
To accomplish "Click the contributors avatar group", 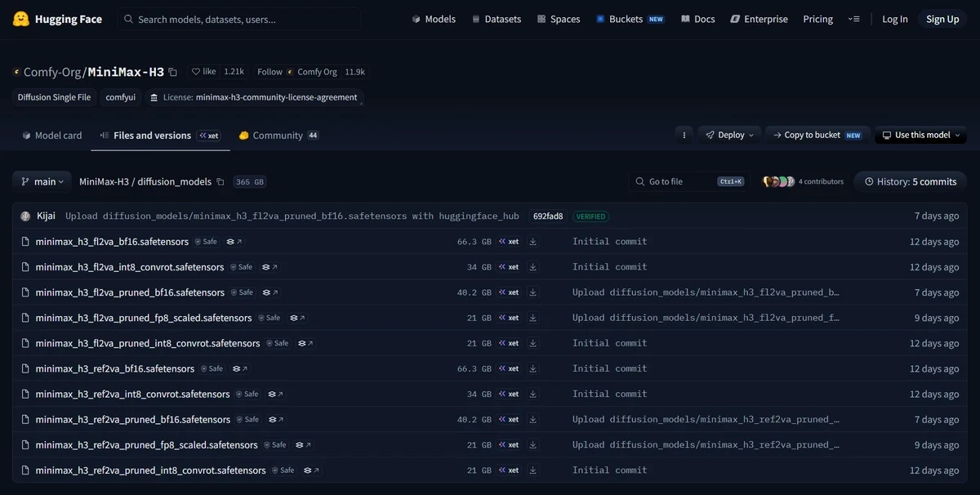I will pos(778,181).
